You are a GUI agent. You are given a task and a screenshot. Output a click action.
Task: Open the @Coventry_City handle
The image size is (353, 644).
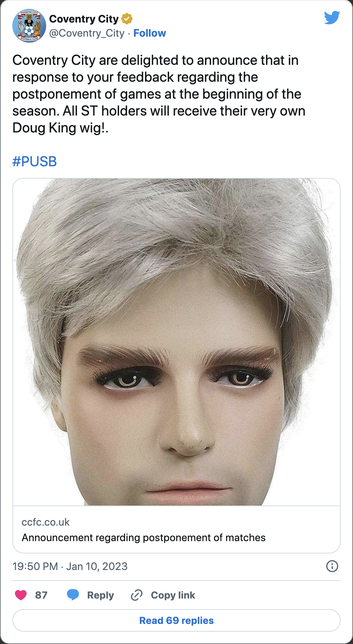pyautogui.click(x=87, y=33)
